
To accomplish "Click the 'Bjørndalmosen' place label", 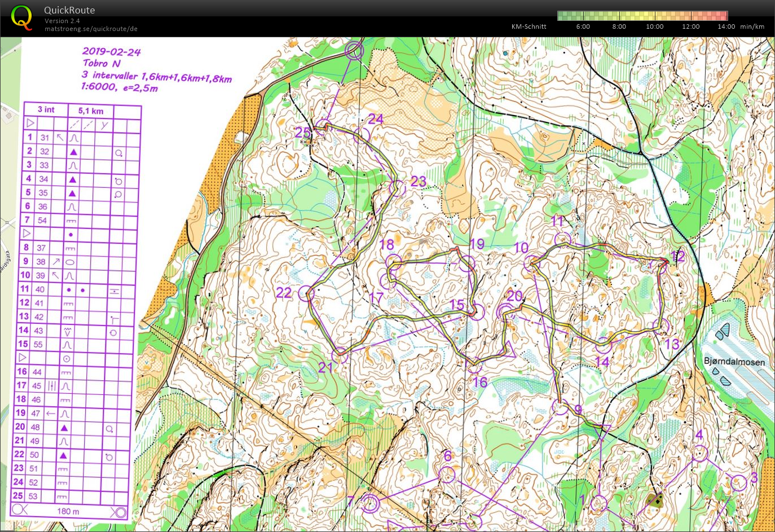I will pyautogui.click(x=734, y=362).
